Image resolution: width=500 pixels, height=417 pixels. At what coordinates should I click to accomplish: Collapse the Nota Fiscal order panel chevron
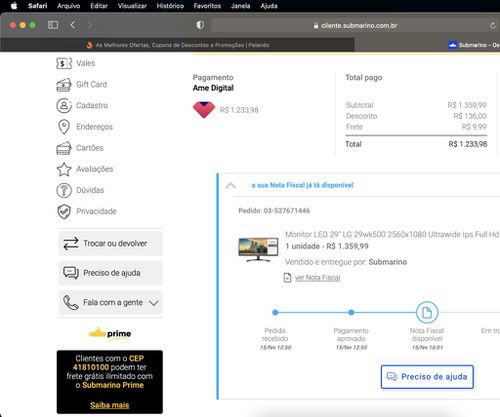coord(231,186)
